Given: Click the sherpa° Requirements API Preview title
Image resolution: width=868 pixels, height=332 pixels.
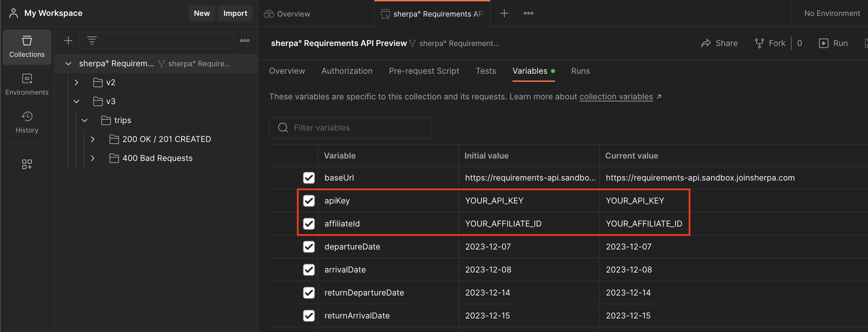Looking at the screenshot, I should point(339,43).
